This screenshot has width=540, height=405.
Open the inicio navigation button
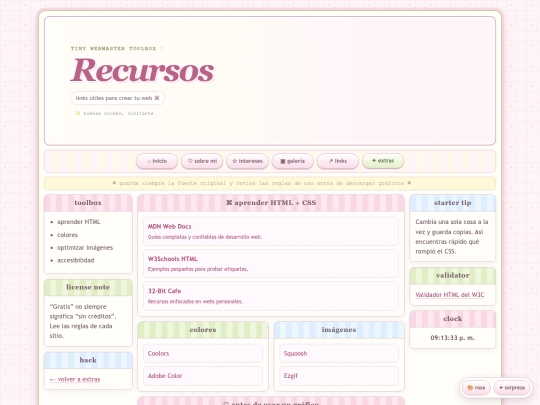pos(157,161)
